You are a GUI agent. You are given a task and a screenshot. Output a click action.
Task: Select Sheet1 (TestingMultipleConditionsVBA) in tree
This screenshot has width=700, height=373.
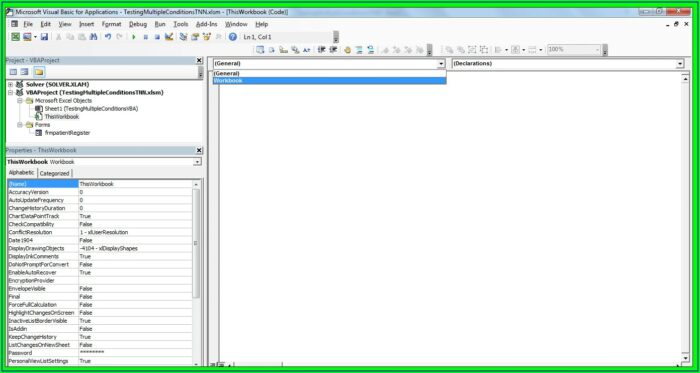pyautogui.click(x=91, y=108)
